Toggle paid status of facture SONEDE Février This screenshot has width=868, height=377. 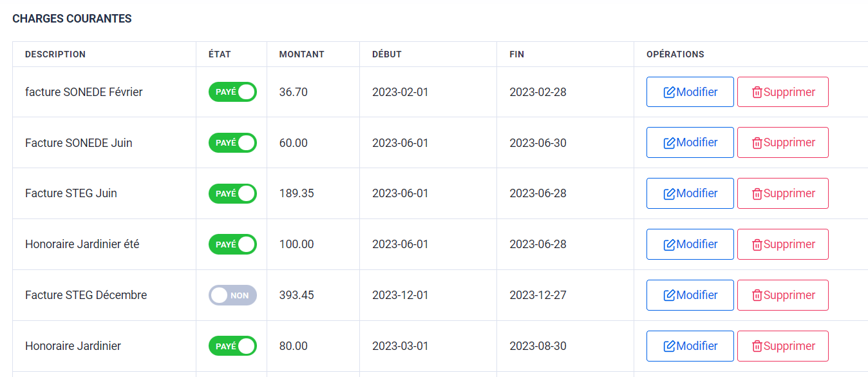tap(232, 92)
